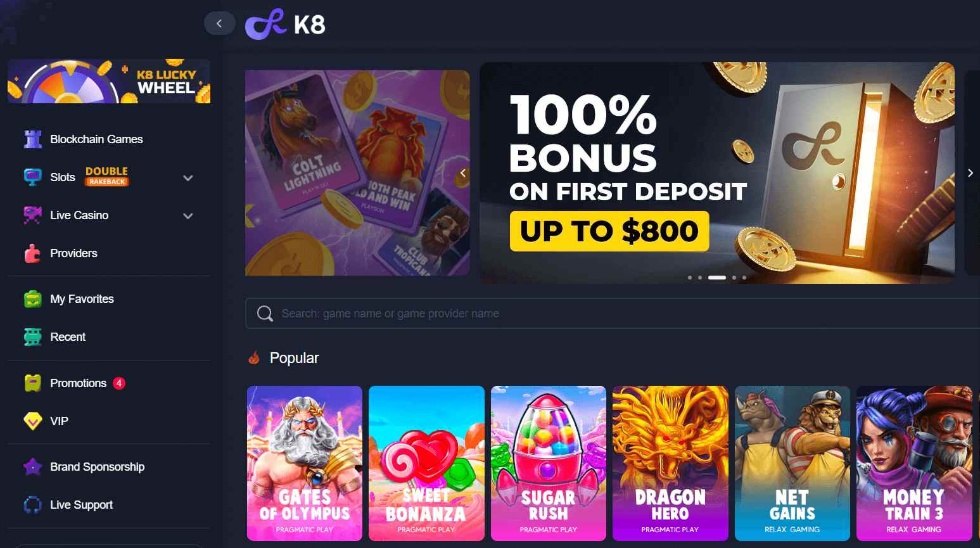Click the VIP diamond icon

[x=33, y=421]
